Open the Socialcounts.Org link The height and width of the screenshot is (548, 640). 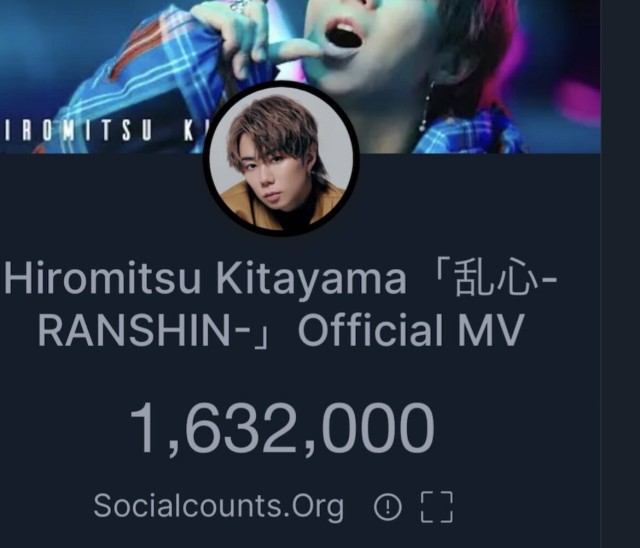coord(219,506)
